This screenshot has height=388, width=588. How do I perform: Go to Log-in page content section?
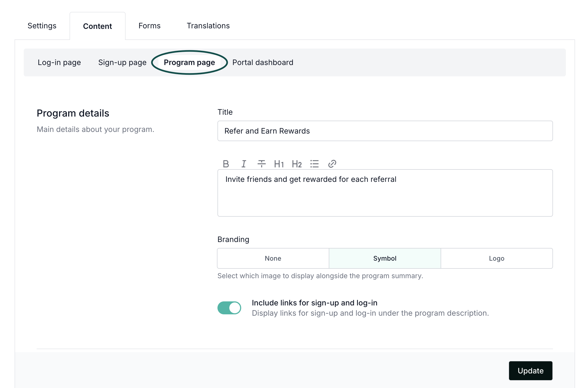(x=59, y=63)
